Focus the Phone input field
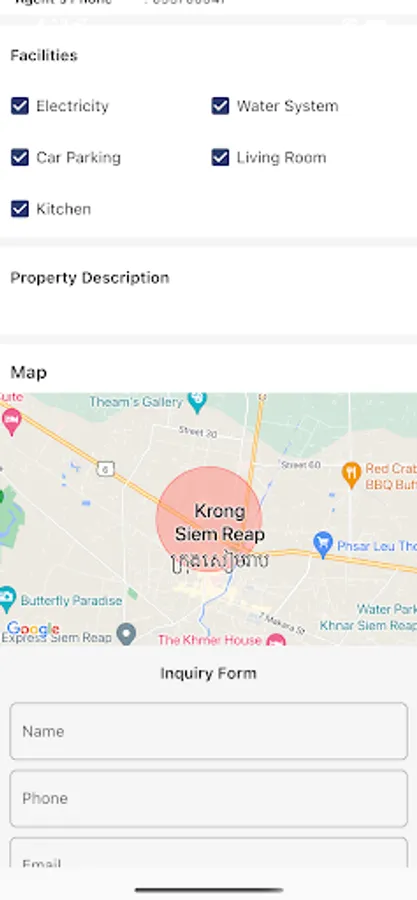This screenshot has width=417, height=900. click(209, 798)
